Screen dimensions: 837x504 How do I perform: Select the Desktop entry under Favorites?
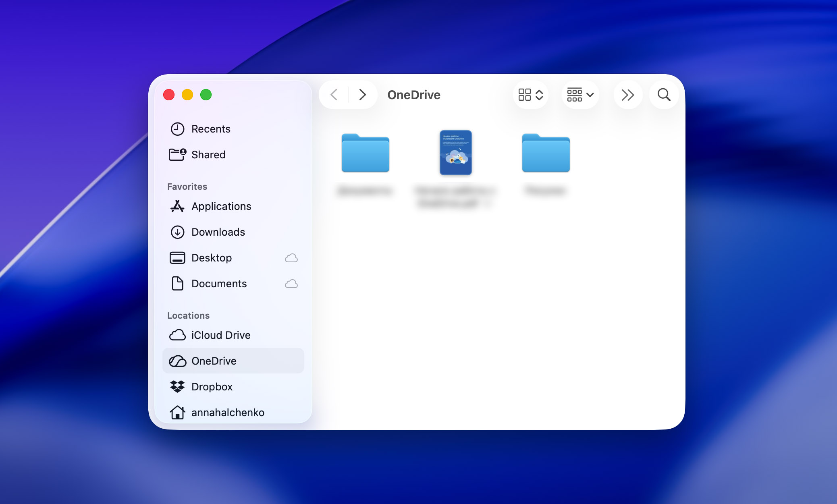point(211,258)
